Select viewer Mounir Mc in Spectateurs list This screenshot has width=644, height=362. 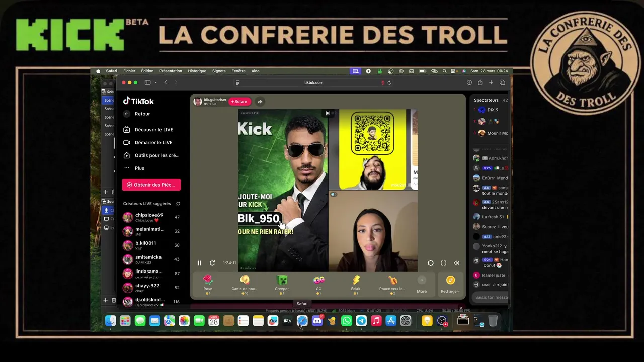(x=491, y=133)
